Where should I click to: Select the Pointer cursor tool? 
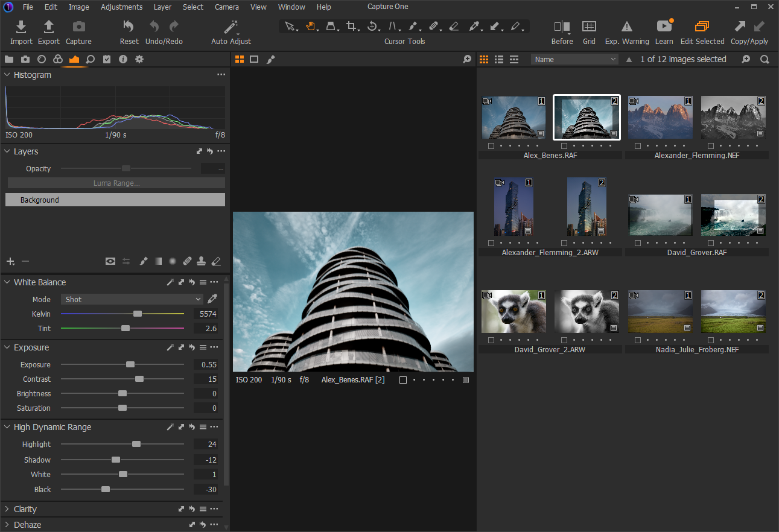pyautogui.click(x=290, y=27)
